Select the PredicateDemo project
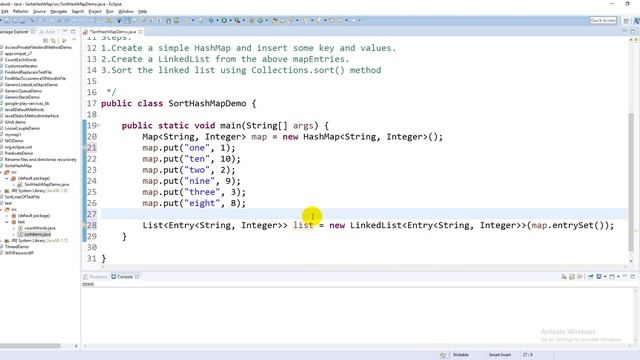Screen dimensions: 640x360 pyautogui.click(x=18, y=153)
